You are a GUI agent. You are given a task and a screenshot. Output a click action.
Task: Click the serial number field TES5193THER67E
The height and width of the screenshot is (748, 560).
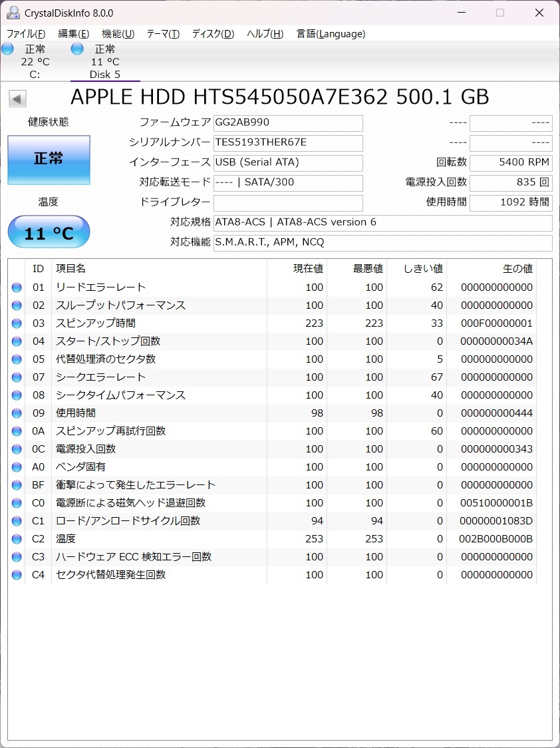[288, 143]
